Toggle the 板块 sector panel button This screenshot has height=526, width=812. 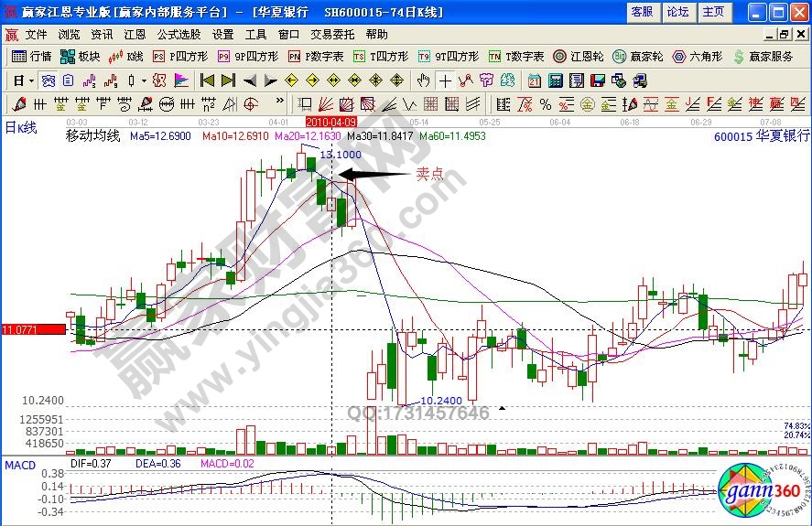(x=80, y=57)
